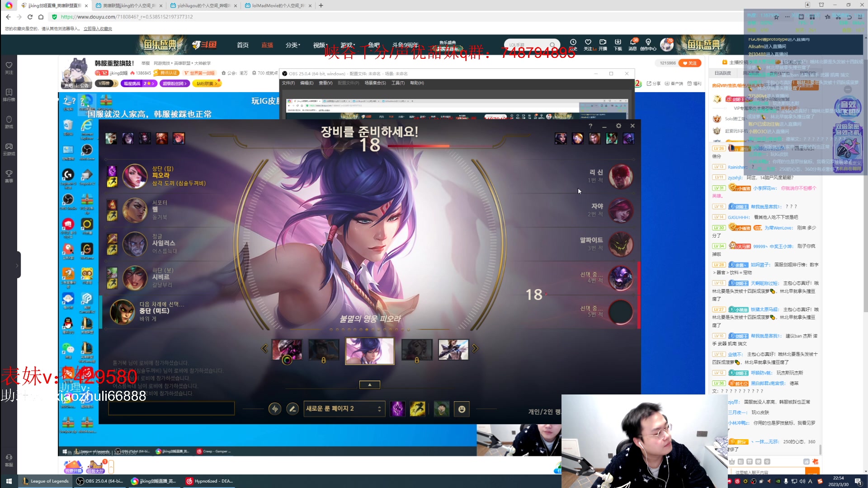868x488 pixels.
Task: Open the emote picker smiley button
Action: (462, 409)
